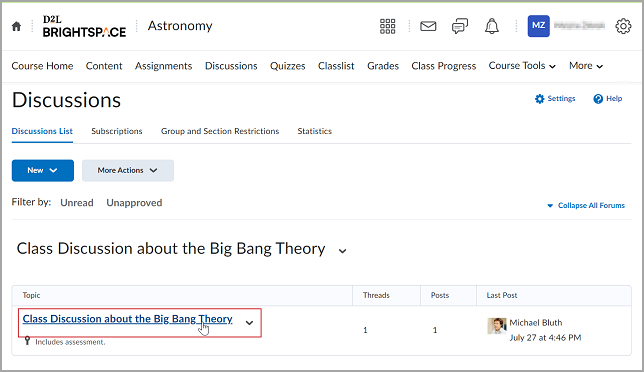Screen dimensions: 644x372
Task: Switch to the Subscriptions tab
Action: (x=117, y=131)
